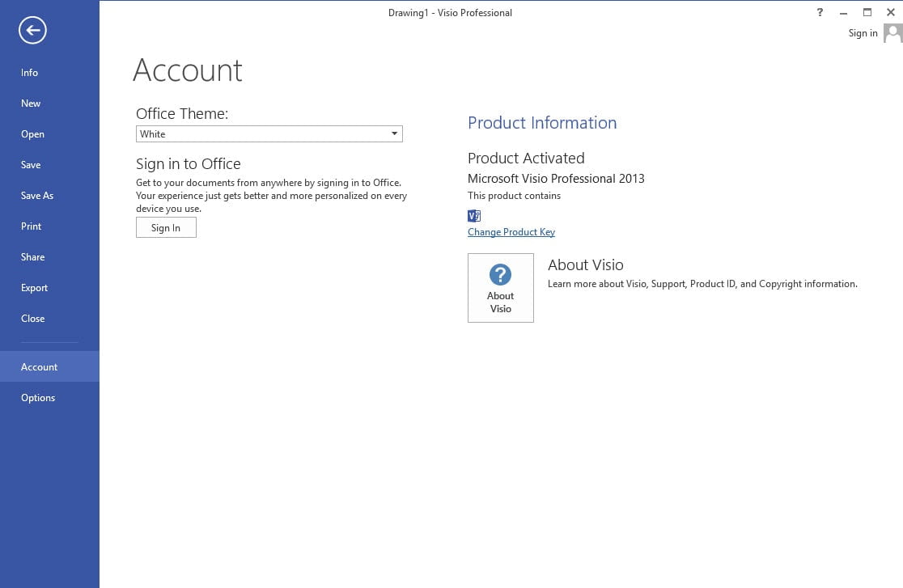The image size is (903, 588).
Task: Open the Info menu item
Action: pyautogui.click(x=29, y=73)
